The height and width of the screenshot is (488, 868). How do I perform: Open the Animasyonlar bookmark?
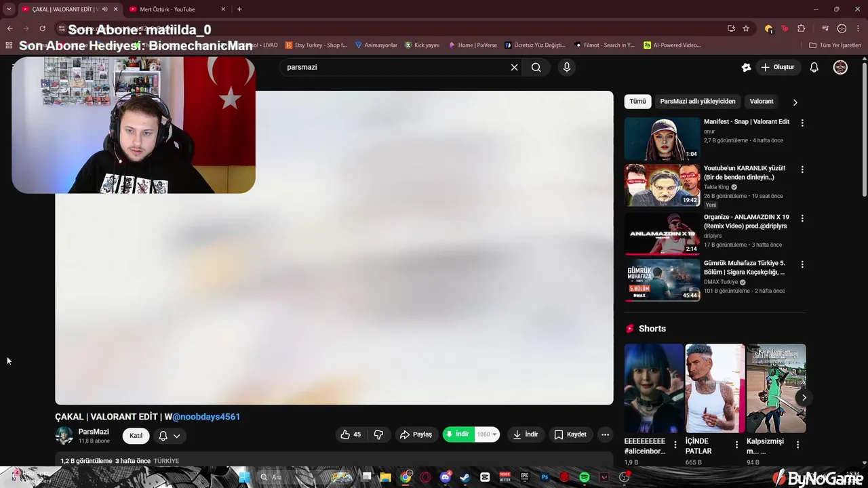pos(376,45)
